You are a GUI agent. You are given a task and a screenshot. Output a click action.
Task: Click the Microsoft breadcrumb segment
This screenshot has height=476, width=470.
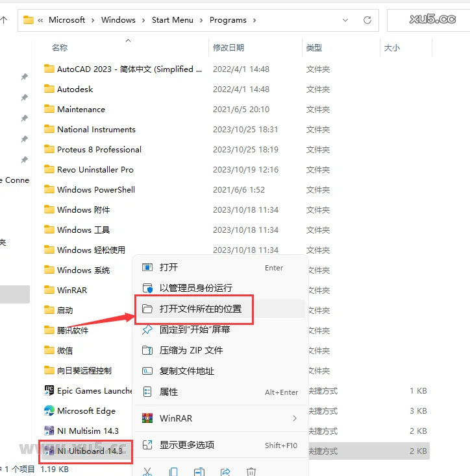pyautogui.click(x=67, y=20)
